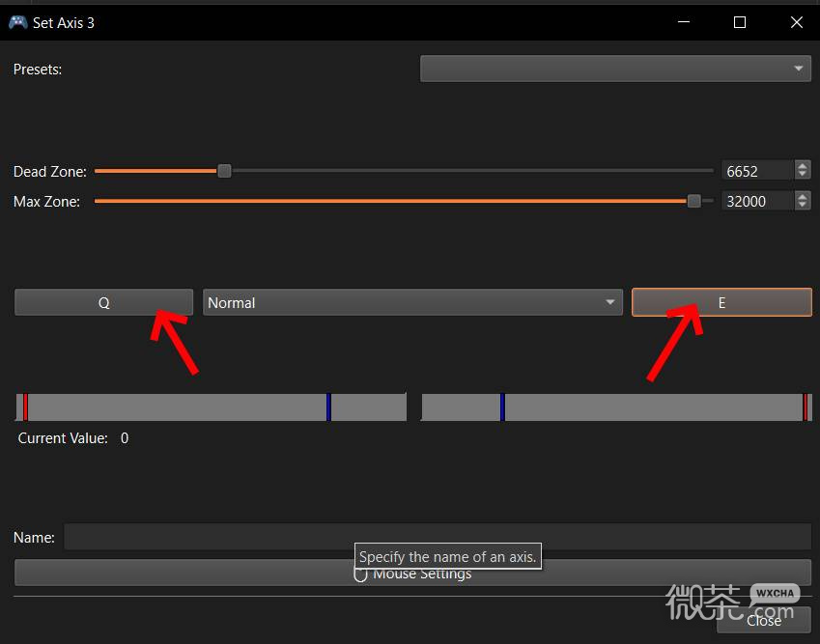Open the Presets dropdown
The image size is (820, 644).
pos(615,69)
